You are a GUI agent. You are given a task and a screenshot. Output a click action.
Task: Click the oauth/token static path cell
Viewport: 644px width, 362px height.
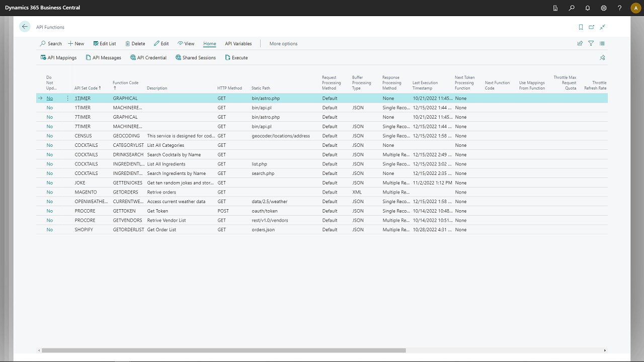(x=265, y=211)
